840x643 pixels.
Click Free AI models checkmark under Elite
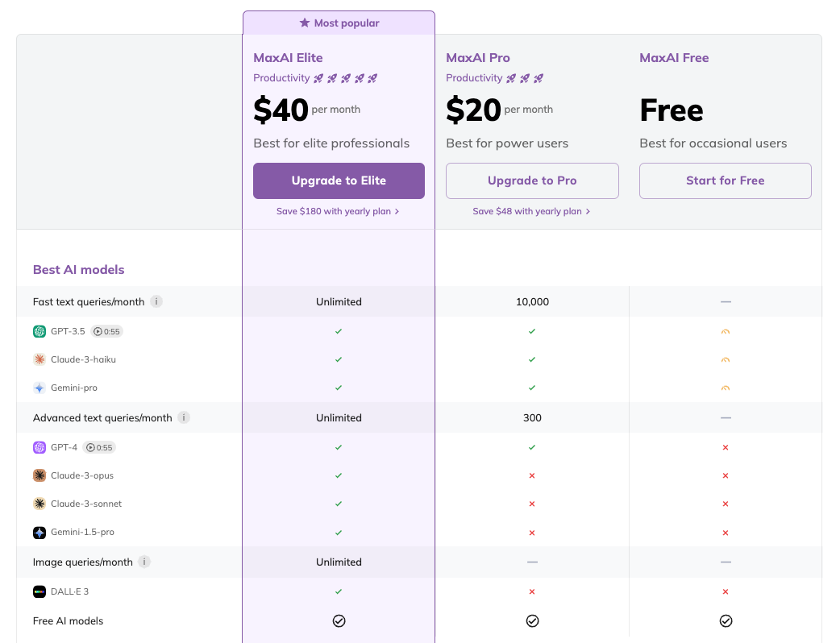(x=339, y=620)
